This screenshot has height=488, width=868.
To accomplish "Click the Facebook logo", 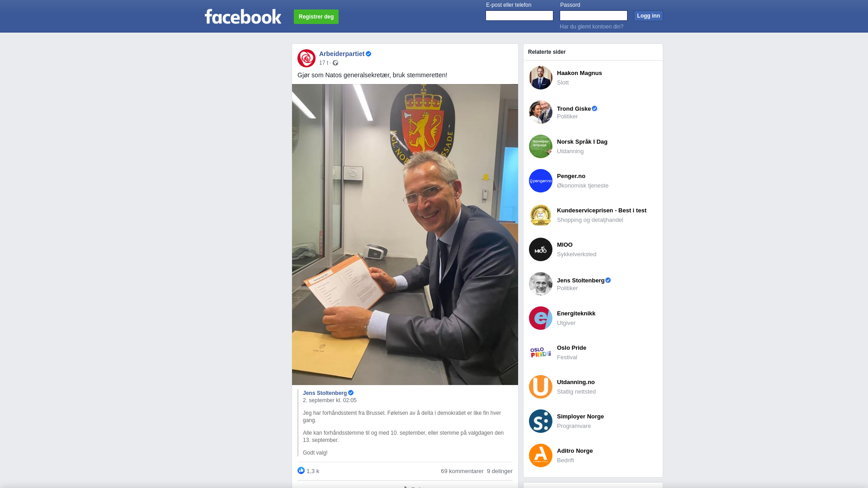I will tap(243, 17).
